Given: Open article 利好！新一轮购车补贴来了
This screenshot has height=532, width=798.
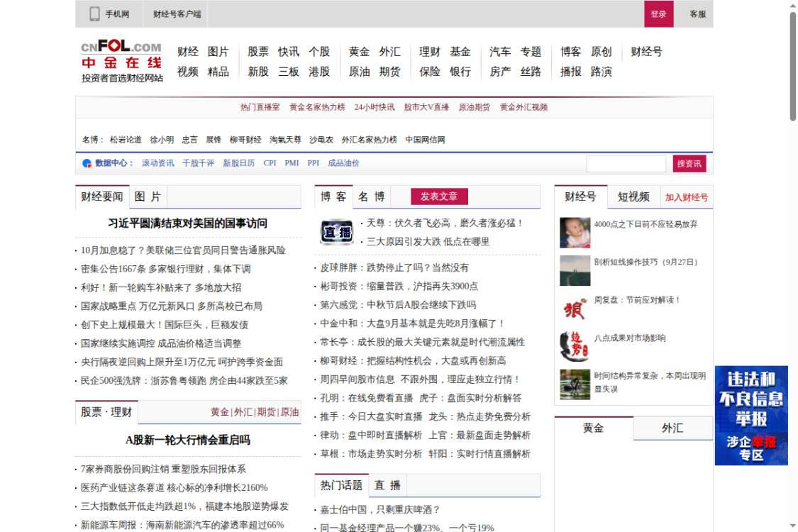Looking at the screenshot, I should tap(161, 288).
